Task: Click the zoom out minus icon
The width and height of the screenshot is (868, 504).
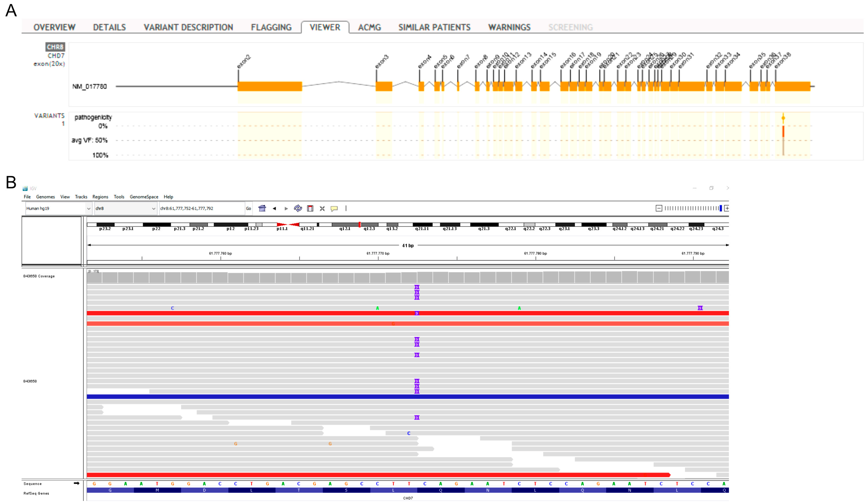Action: pos(659,208)
